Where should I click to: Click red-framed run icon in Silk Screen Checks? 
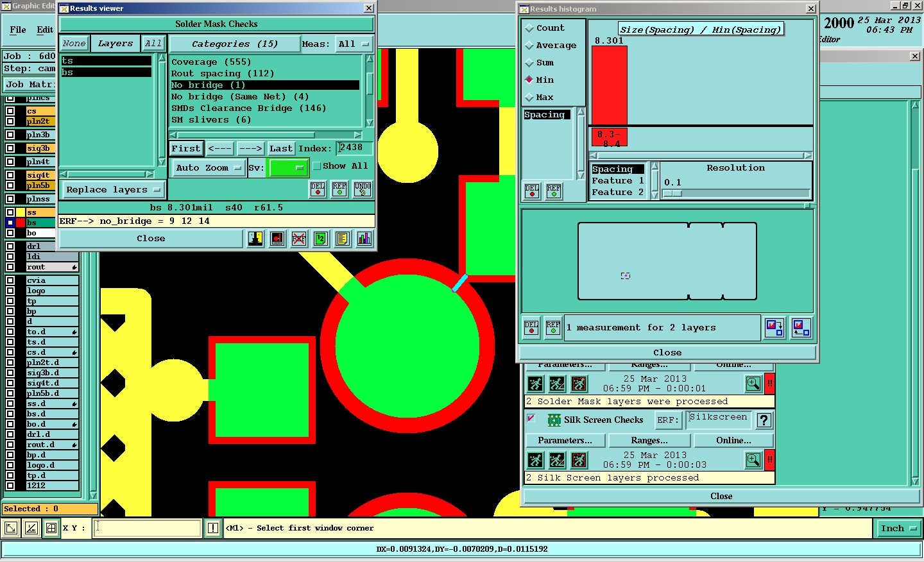[579, 460]
